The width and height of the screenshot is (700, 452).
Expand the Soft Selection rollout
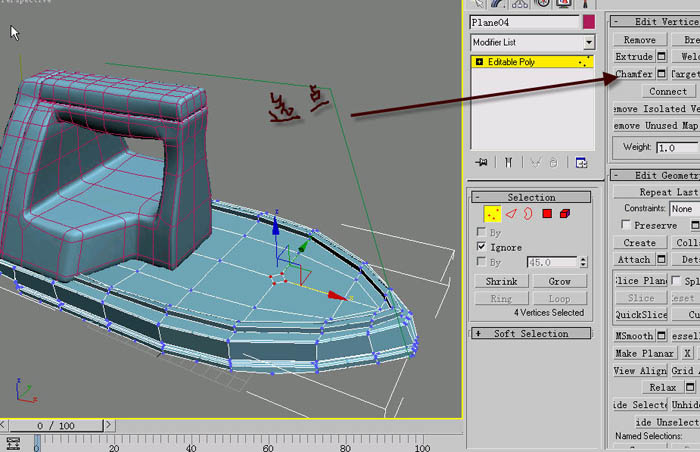531,333
